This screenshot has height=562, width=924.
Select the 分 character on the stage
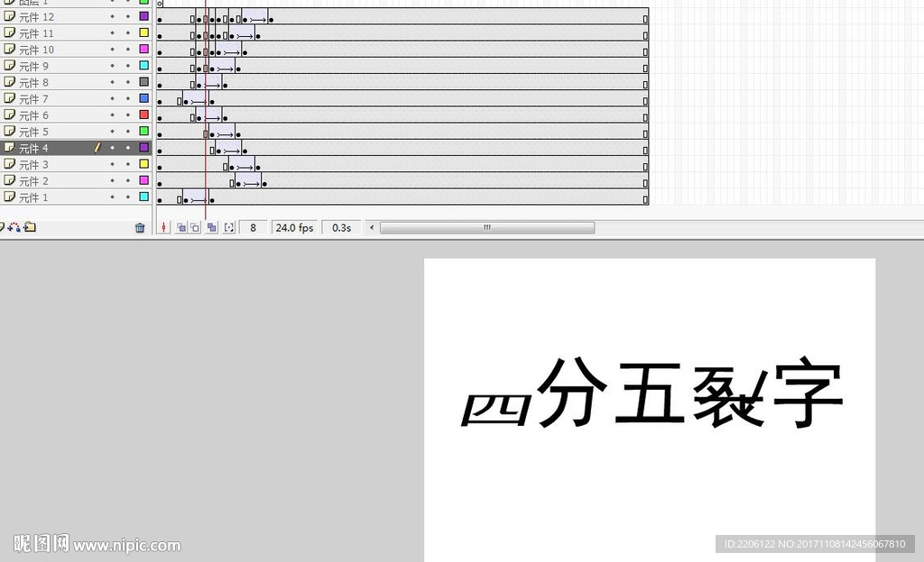pos(571,392)
